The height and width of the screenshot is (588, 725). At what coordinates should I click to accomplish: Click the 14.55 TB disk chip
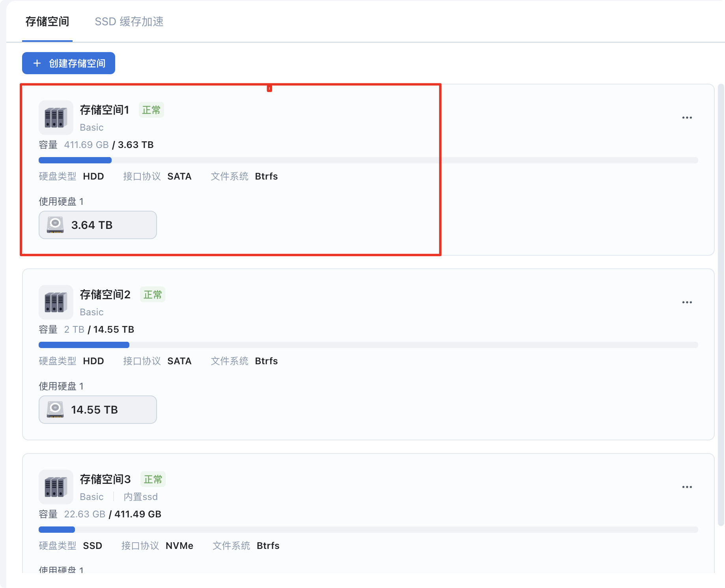click(98, 410)
